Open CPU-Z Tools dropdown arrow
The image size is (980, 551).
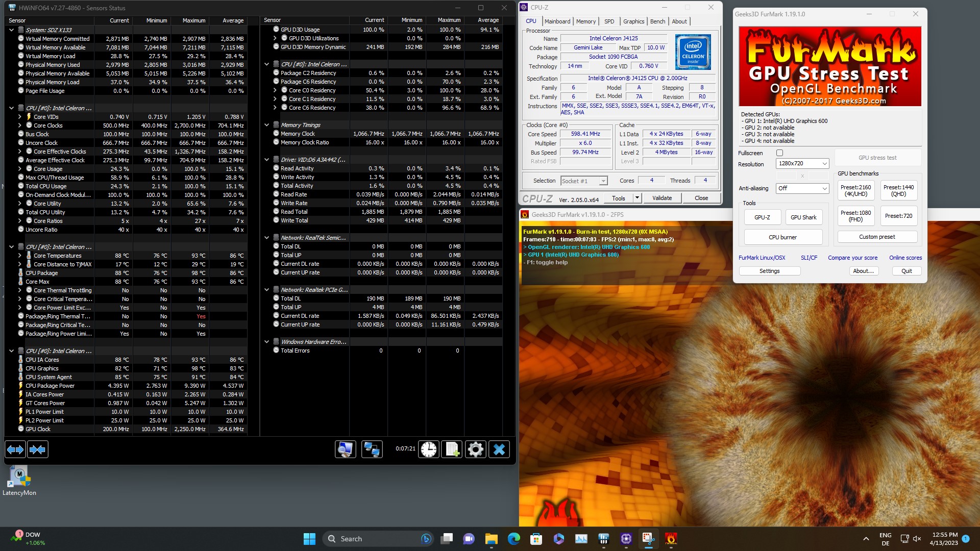636,198
